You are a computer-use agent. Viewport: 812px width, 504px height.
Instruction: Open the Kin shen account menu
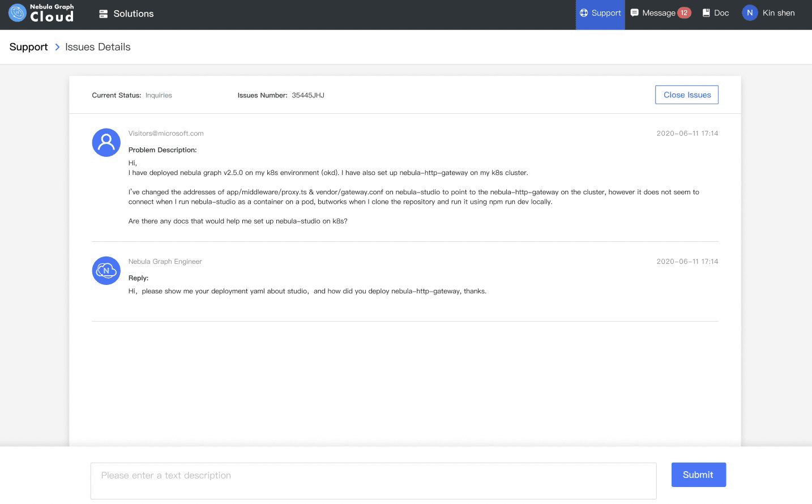coord(779,12)
